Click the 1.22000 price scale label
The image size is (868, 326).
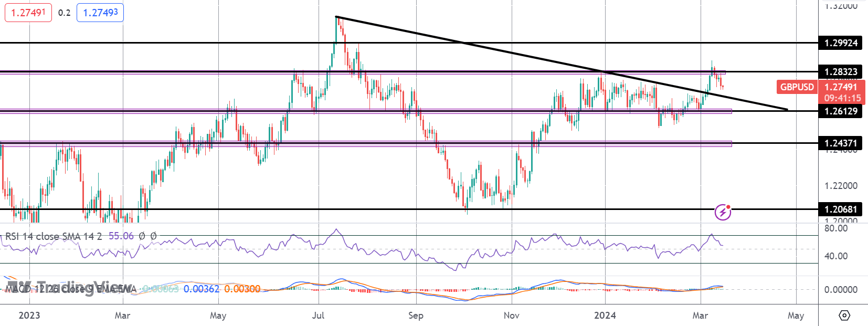tap(841, 185)
